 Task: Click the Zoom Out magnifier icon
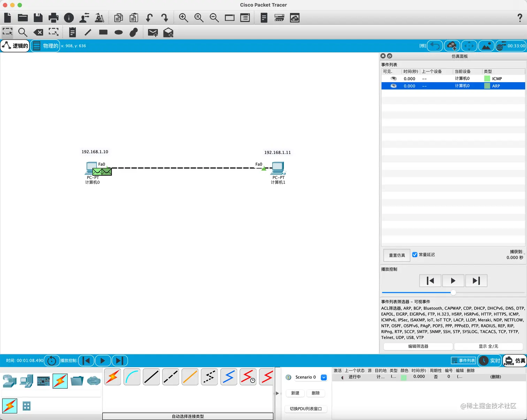tap(214, 18)
